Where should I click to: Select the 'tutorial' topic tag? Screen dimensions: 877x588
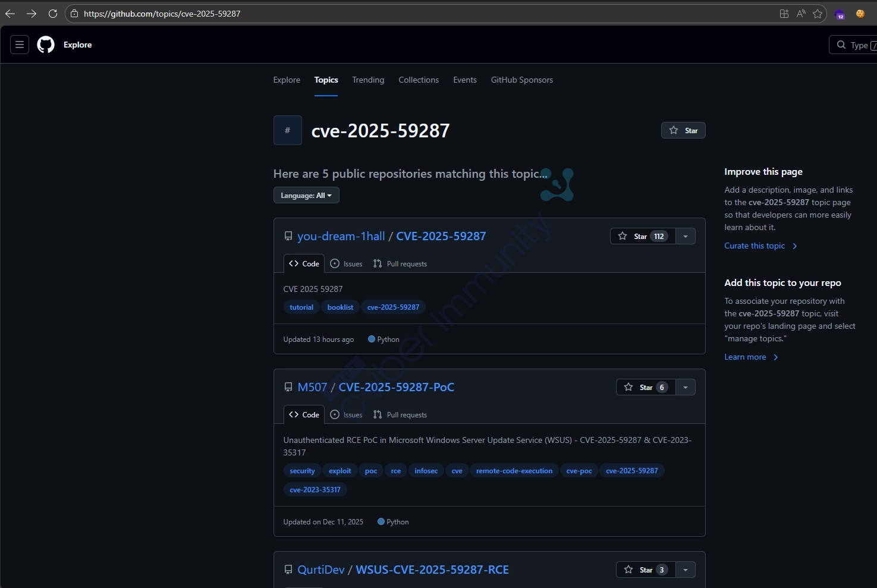pos(301,307)
